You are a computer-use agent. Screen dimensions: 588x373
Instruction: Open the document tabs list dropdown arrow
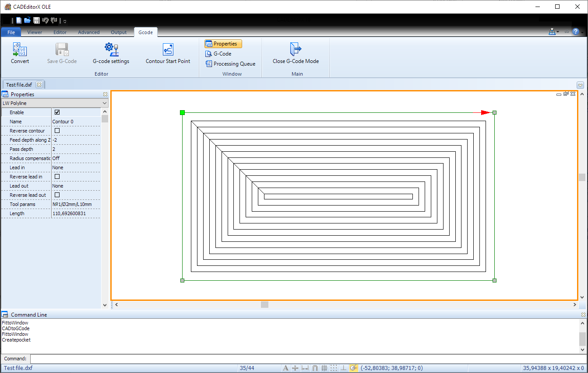tap(580, 85)
